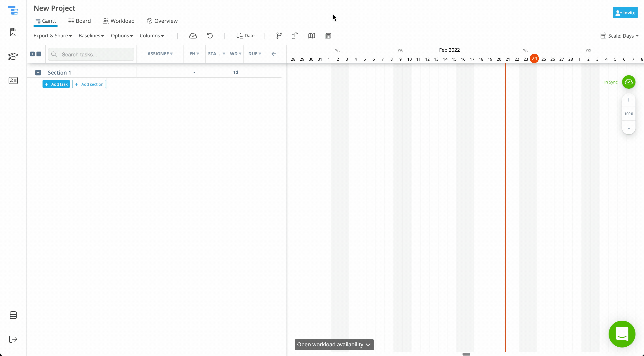The height and width of the screenshot is (356, 644).
Task: Open the cloud auto-save status icon
Action: click(x=193, y=36)
